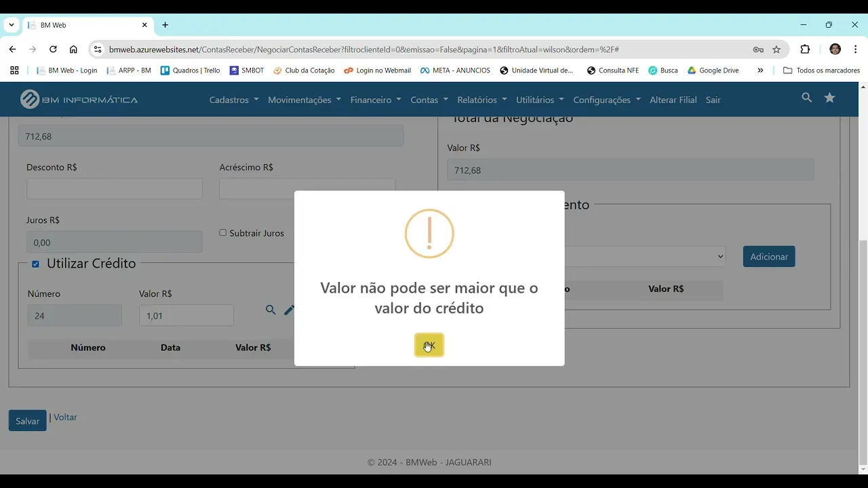Close the BM Web tab
The height and width of the screenshot is (488, 868).
click(x=144, y=25)
